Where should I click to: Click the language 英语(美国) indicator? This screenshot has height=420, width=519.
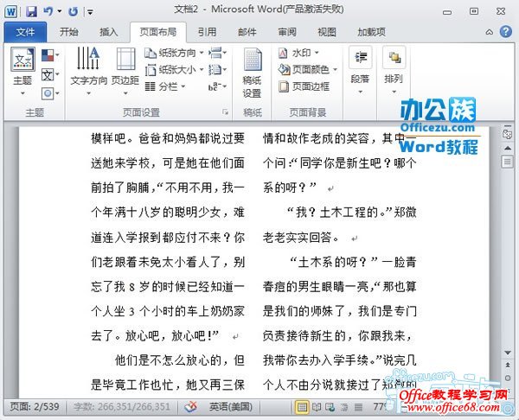pos(231,406)
